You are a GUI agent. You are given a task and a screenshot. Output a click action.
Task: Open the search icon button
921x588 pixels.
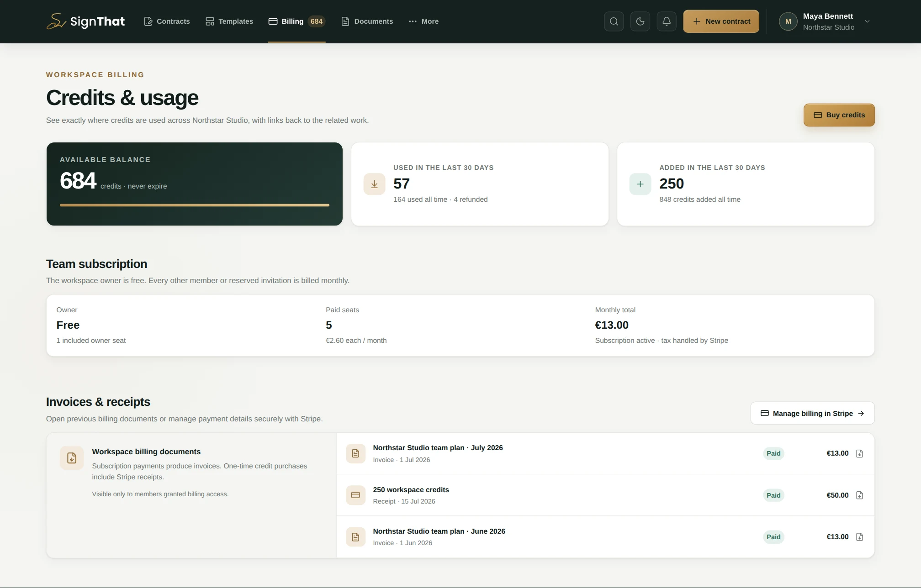(x=614, y=21)
